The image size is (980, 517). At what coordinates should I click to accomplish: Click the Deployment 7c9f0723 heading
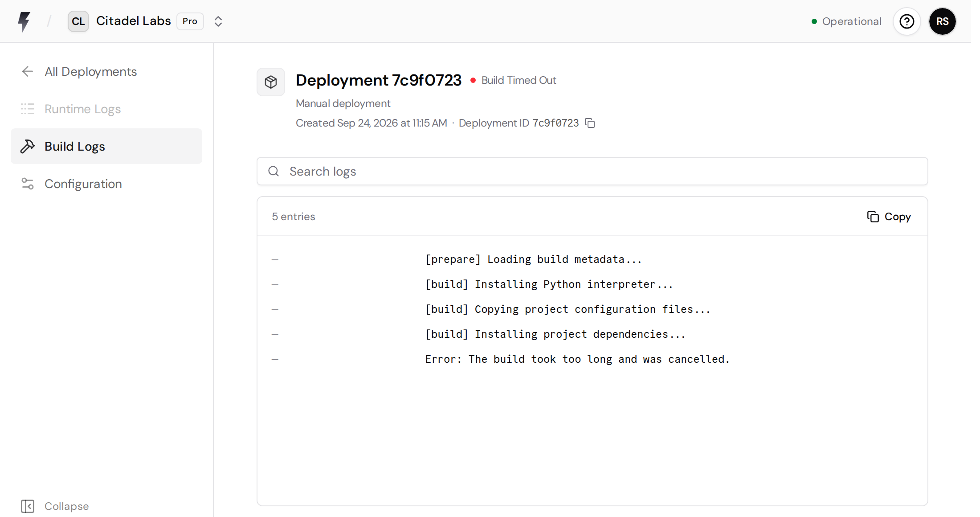pos(379,80)
